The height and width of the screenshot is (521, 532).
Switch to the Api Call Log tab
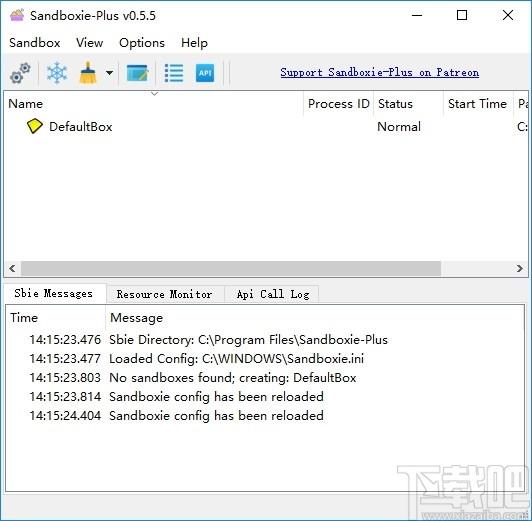pos(273,294)
